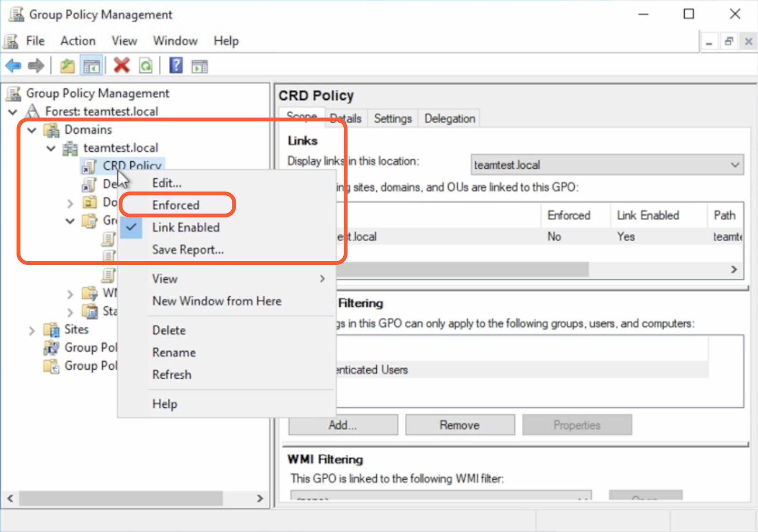Toggle the Show/Hide Action Pane icon
758x532 pixels.
(x=200, y=66)
